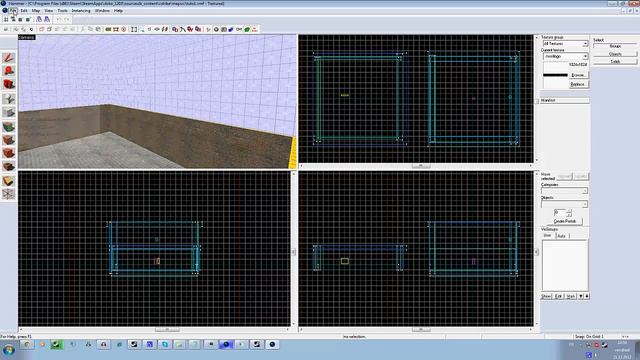Open the View menu
The height and width of the screenshot is (360, 640).
point(49,11)
